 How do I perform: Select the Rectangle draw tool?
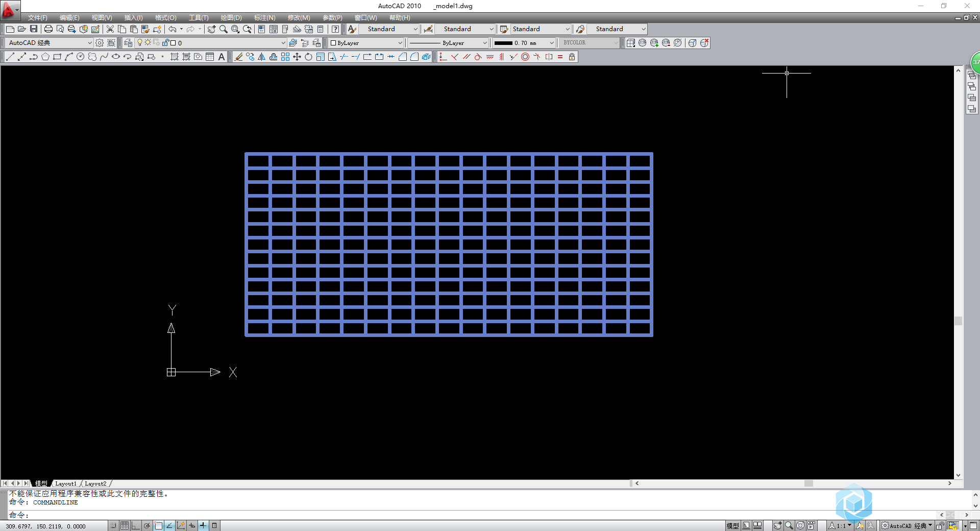(x=57, y=57)
